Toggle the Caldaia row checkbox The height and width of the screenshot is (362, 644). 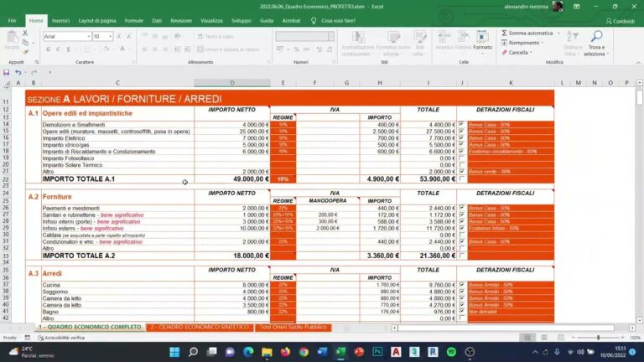[x=462, y=235]
